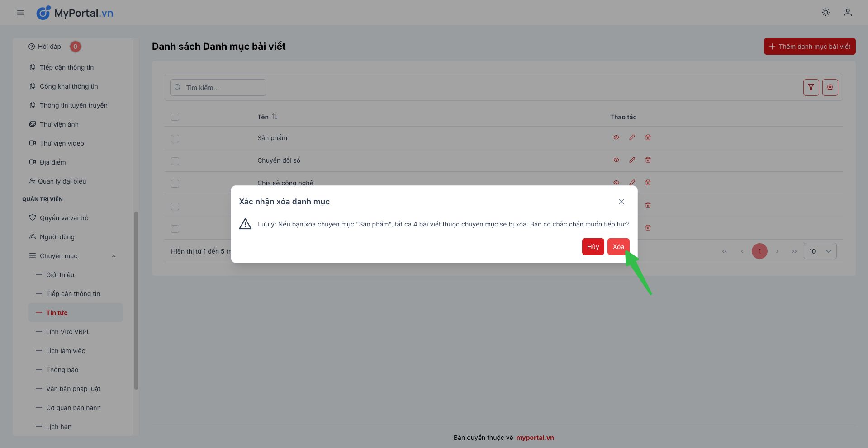Delete Chuyển đổi số row via trash icon
Screen dimensions: 868x448
click(648, 160)
